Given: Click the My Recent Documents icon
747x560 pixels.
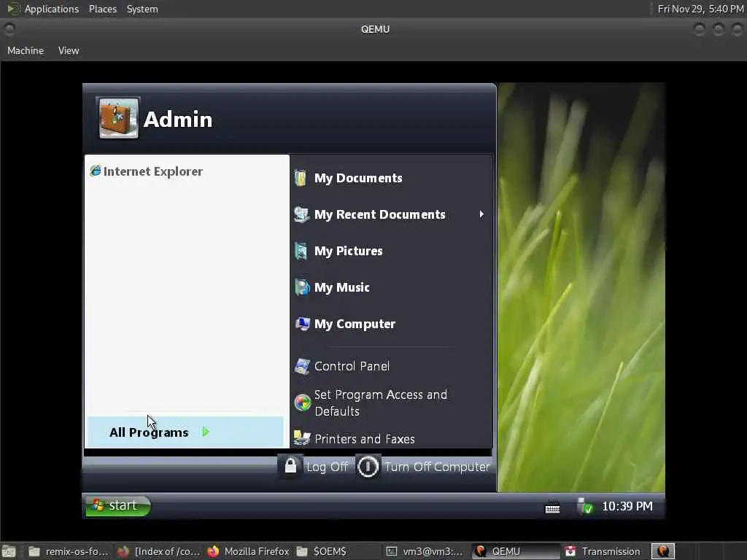Looking at the screenshot, I should pos(301,214).
